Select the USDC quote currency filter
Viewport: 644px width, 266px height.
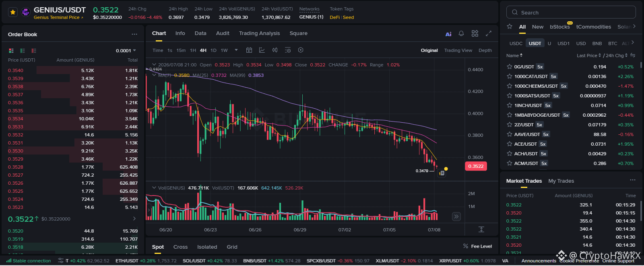(x=516, y=43)
